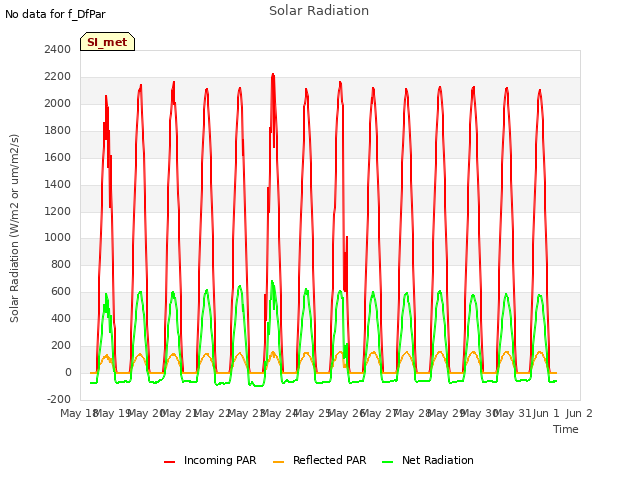Click the Time x-axis label
Viewport: 640px width, 480px height.
click(x=566, y=429)
